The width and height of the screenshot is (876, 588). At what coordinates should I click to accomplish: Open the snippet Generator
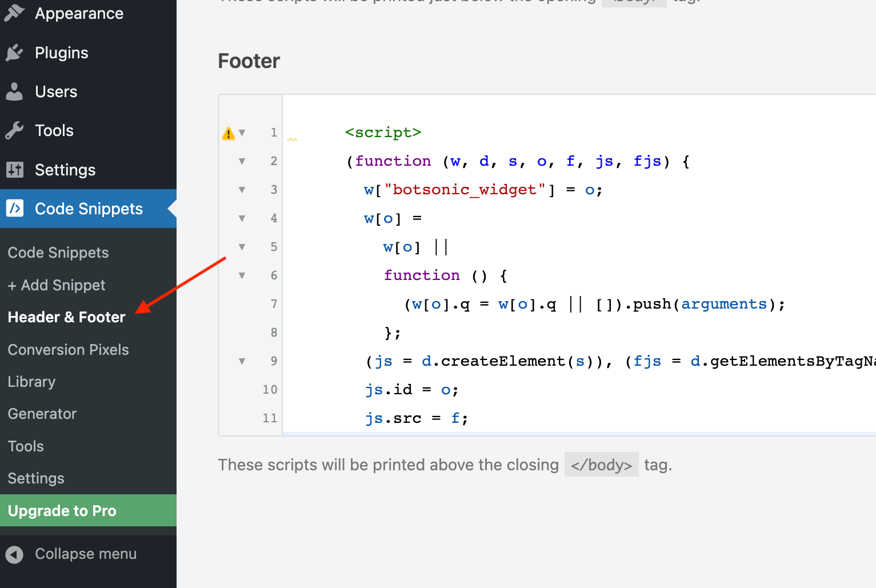click(x=42, y=413)
